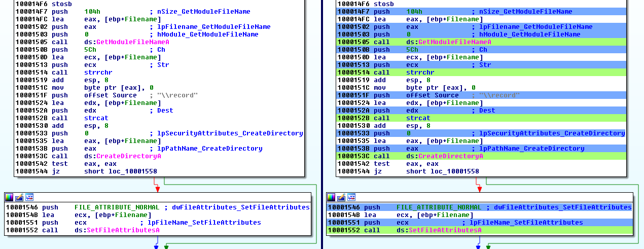Click the group-nodes graph icon on left pane's node
Screen dimensions: 644x249
click(29, 197)
